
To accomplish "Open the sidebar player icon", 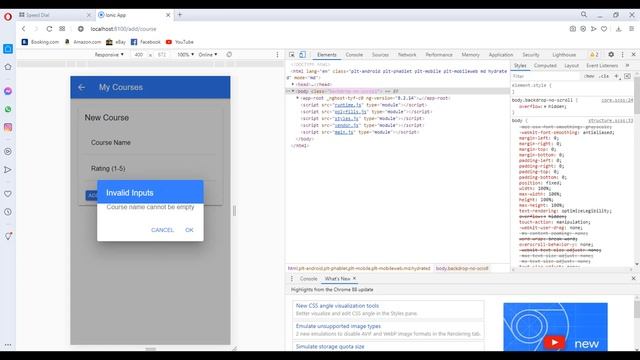I will [8, 151].
